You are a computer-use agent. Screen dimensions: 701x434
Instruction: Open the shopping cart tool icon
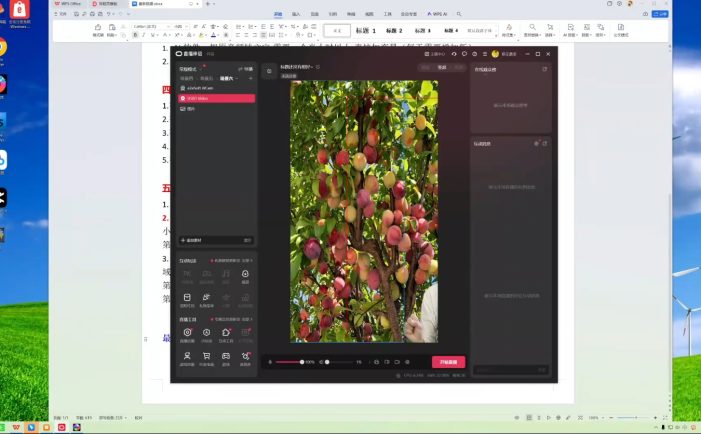click(x=206, y=355)
